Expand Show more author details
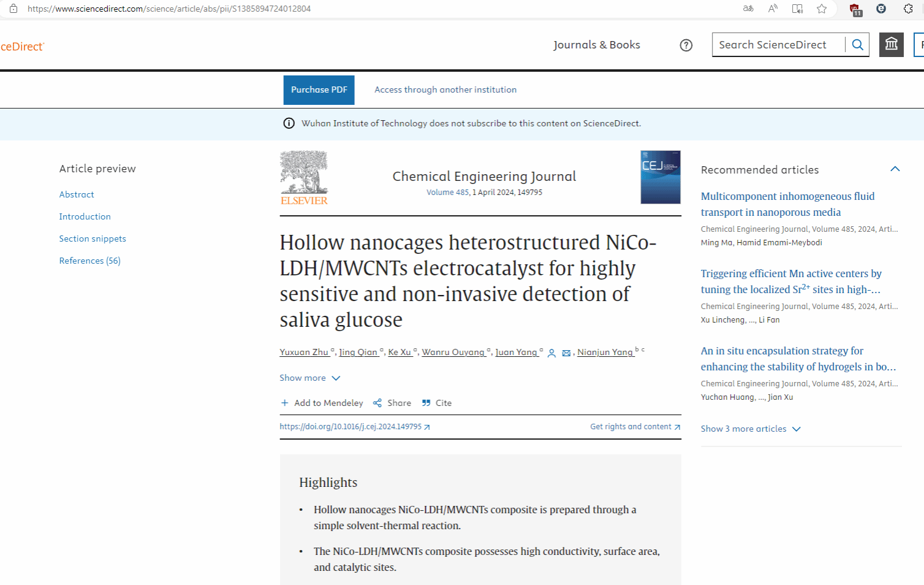This screenshot has height=585, width=924. [x=309, y=378]
